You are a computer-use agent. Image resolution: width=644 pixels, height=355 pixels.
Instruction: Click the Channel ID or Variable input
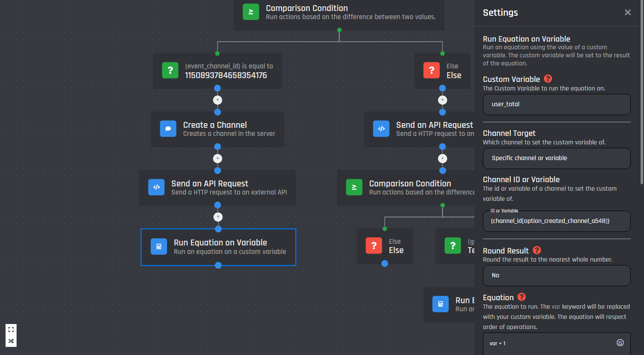pyautogui.click(x=556, y=221)
